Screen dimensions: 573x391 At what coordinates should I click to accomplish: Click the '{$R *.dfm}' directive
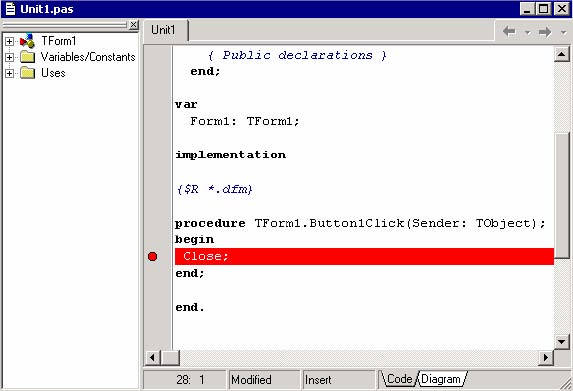click(x=215, y=189)
